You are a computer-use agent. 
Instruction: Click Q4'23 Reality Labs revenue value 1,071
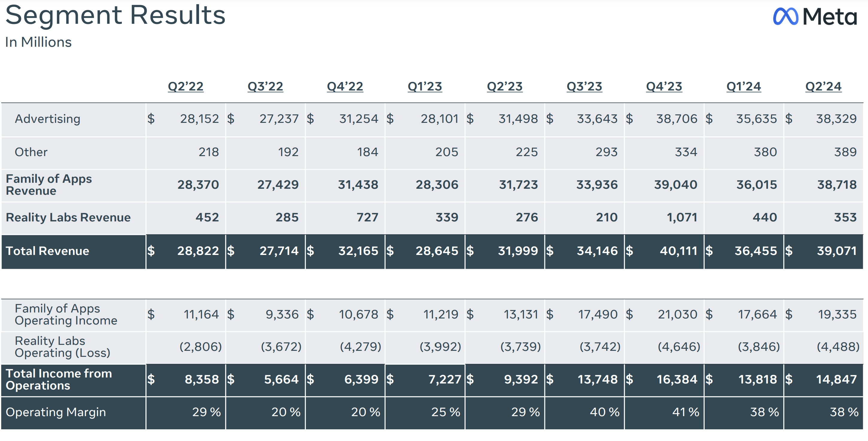coord(682,218)
